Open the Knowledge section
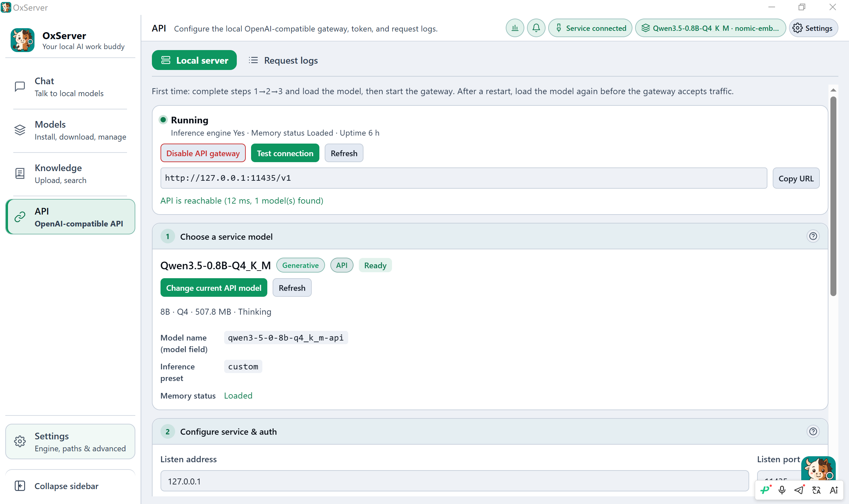The width and height of the screenshot is (849, 504). (70, 174)
